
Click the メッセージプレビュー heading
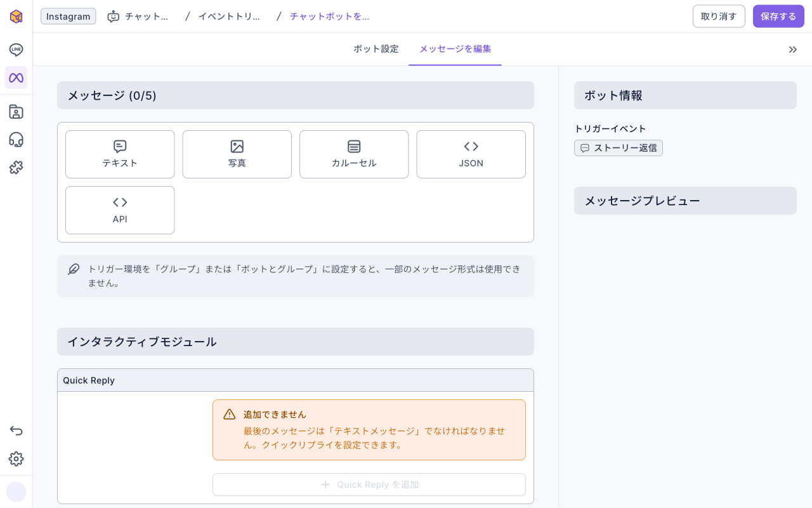click(x=642, y=201)
